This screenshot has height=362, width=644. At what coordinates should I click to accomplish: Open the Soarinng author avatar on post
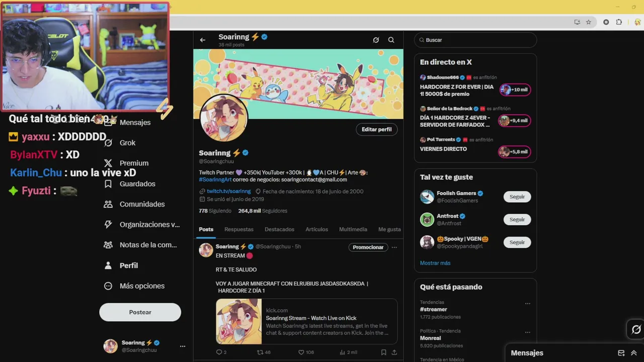[206, 250]
